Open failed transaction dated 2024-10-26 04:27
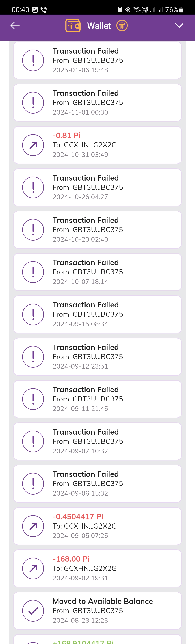Viewport: 195px width, 644px height. [x=97, y=187]
